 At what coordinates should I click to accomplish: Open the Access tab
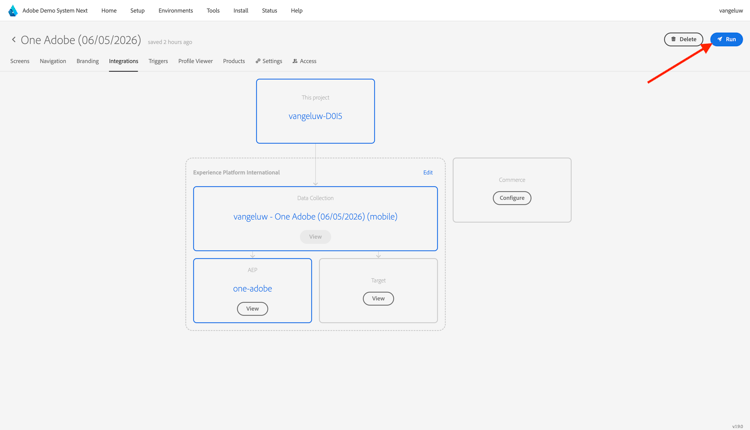304,61
